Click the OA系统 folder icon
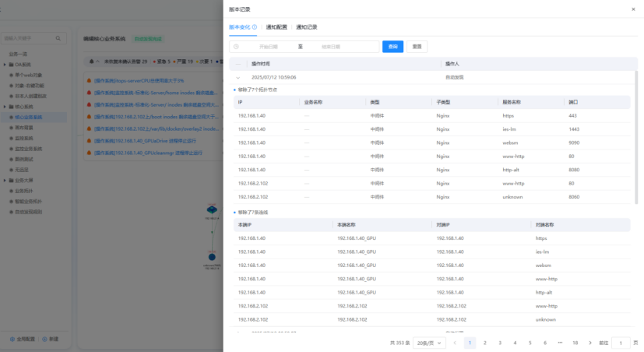Screen dimensions: 644x352 [11, 65]
